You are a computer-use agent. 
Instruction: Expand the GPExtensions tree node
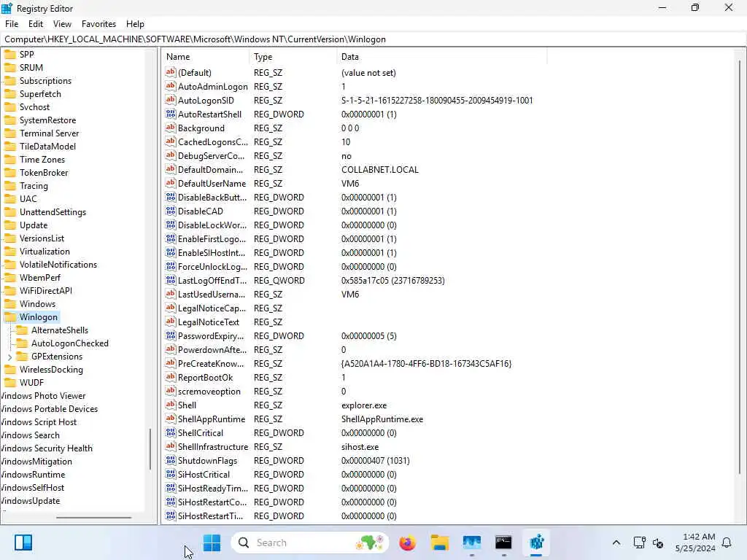coord(9,357)
